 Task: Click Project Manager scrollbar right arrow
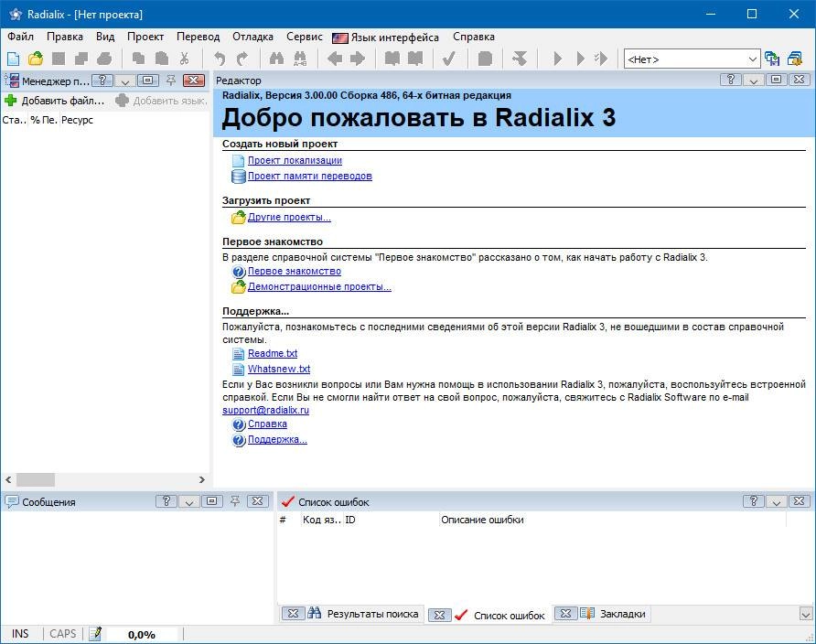[x=202, y=479]
